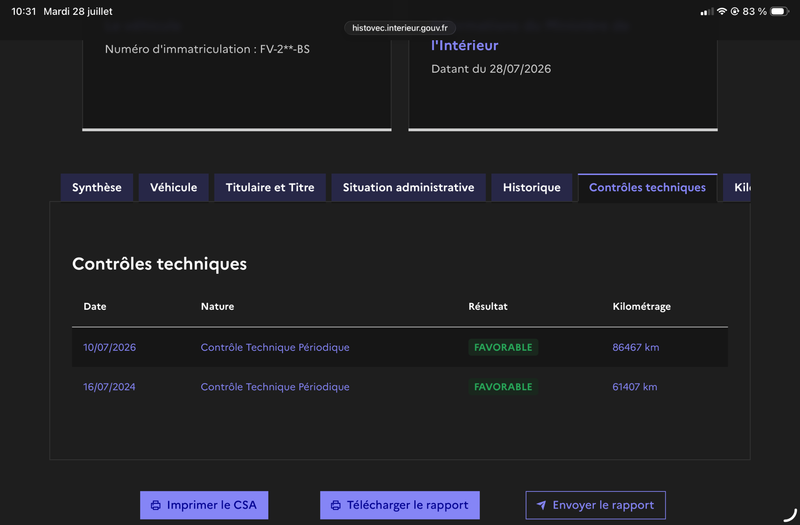The image size is (800, 525).
Task: Click the Contrôles techniques section heading
Action: (x=159, y=264)
